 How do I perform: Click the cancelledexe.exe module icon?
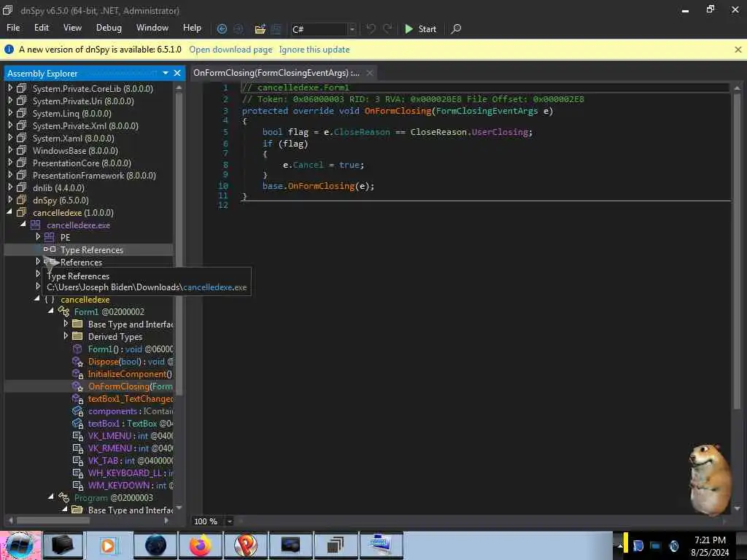(36, 225)
